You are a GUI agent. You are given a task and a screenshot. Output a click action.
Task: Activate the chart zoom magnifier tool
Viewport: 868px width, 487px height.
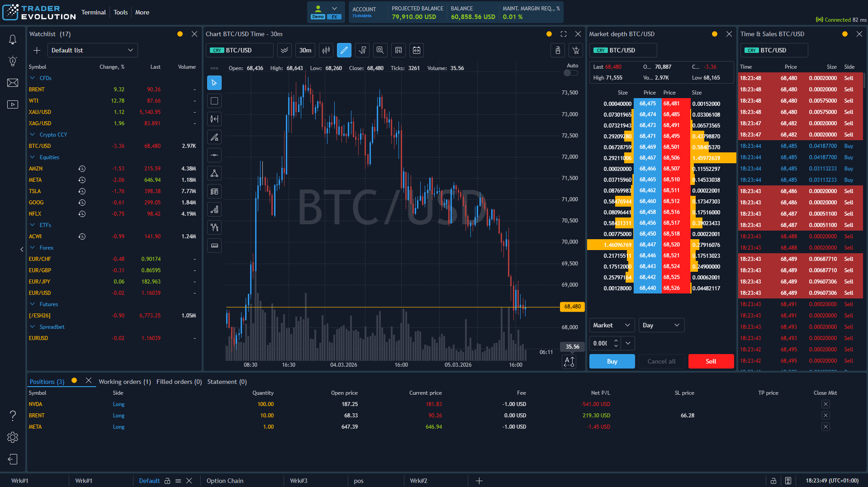[380, 50]
